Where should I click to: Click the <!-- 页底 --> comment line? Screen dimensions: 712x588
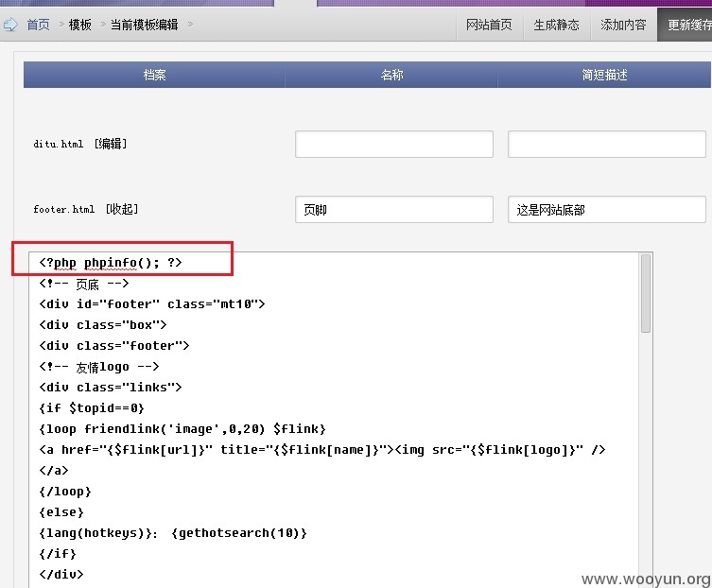tap(84, 284)
